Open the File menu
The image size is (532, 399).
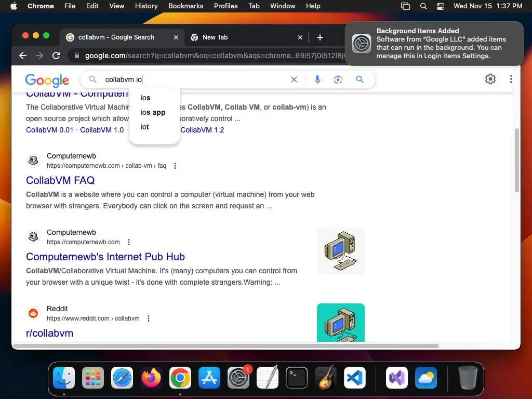tap(70, 6)
